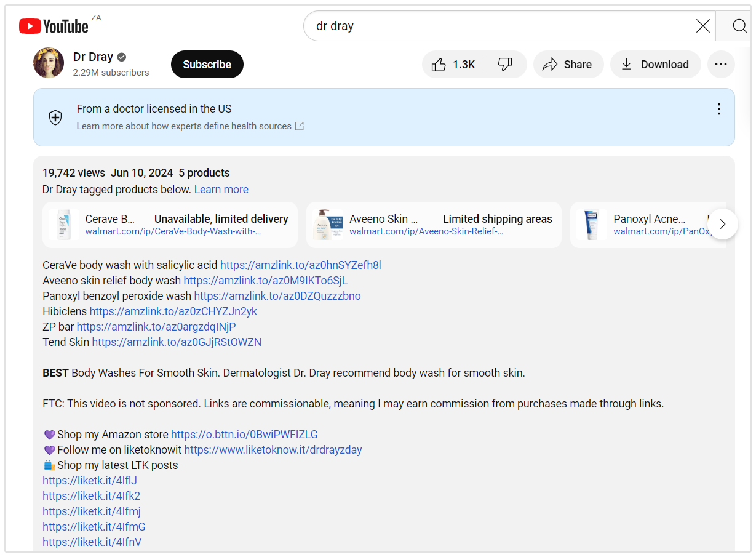Open the Hibiclens amzlink URL
This screenshot has height=557, width=756.
[173, 311]
